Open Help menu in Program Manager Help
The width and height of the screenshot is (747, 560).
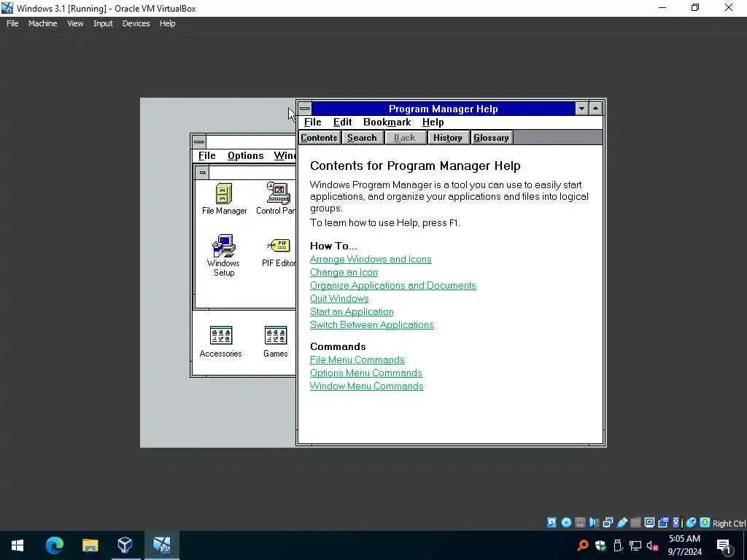433,122
